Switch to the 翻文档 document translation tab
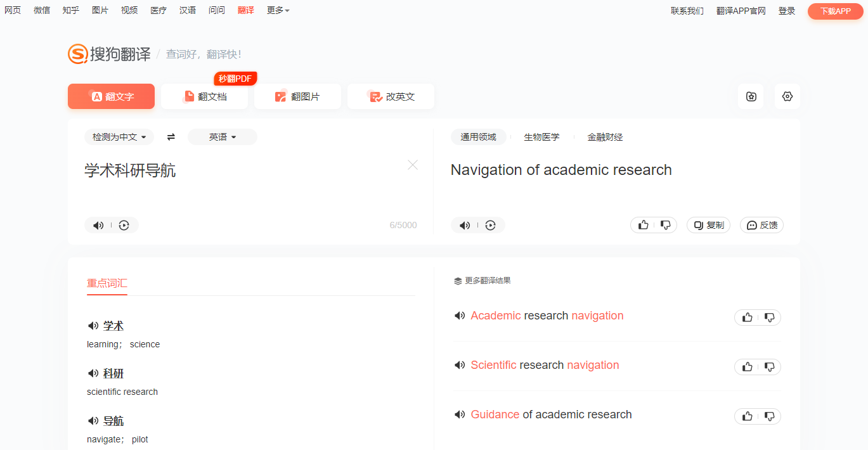This screenshot has height=450, width=868. (x=205, y=96)
